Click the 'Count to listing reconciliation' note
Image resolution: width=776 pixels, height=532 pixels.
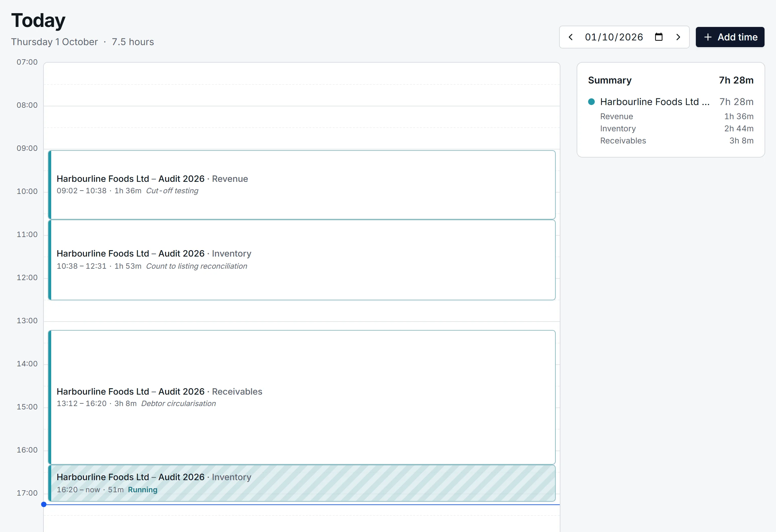(197, 266)
